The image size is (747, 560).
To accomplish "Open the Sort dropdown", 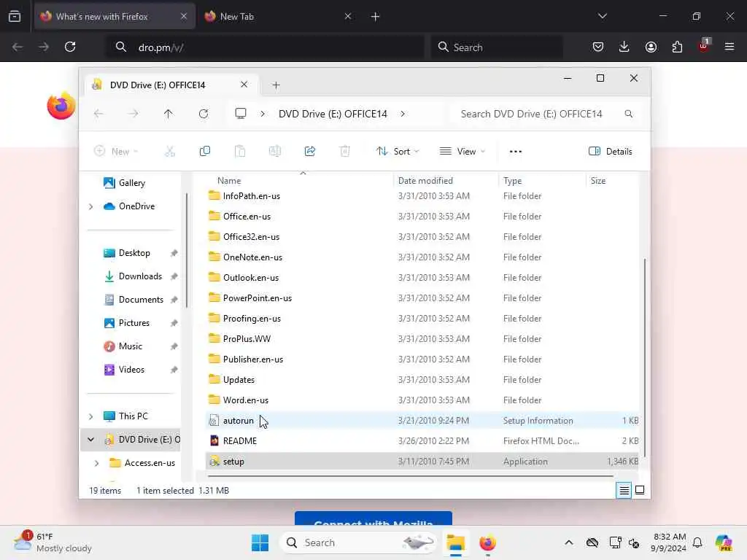I will coord(398,152).
